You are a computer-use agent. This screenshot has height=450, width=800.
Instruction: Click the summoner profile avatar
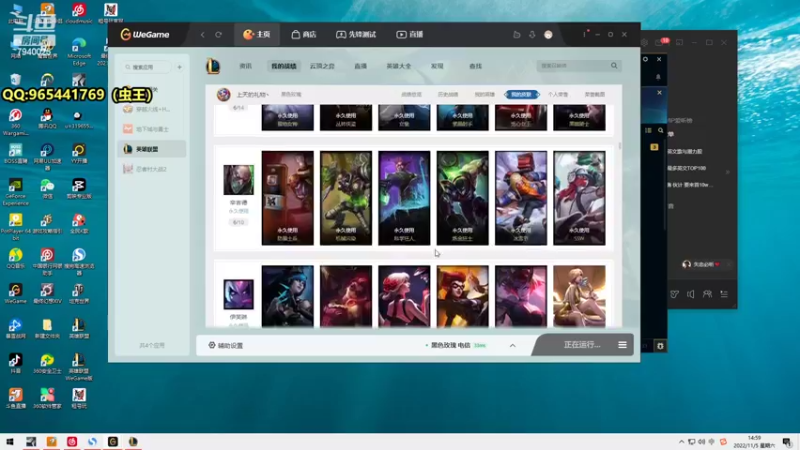tap(223, 94)
